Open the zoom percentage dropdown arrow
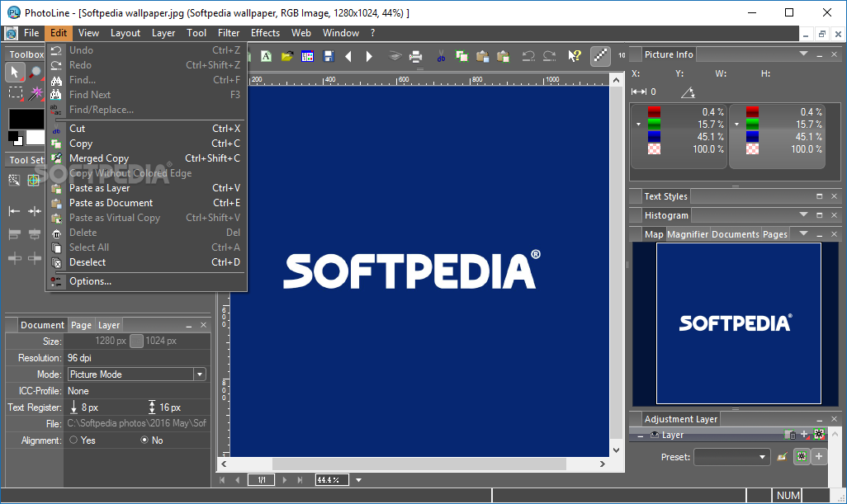This screenshot has width=847, height=504. pos(358,480)
